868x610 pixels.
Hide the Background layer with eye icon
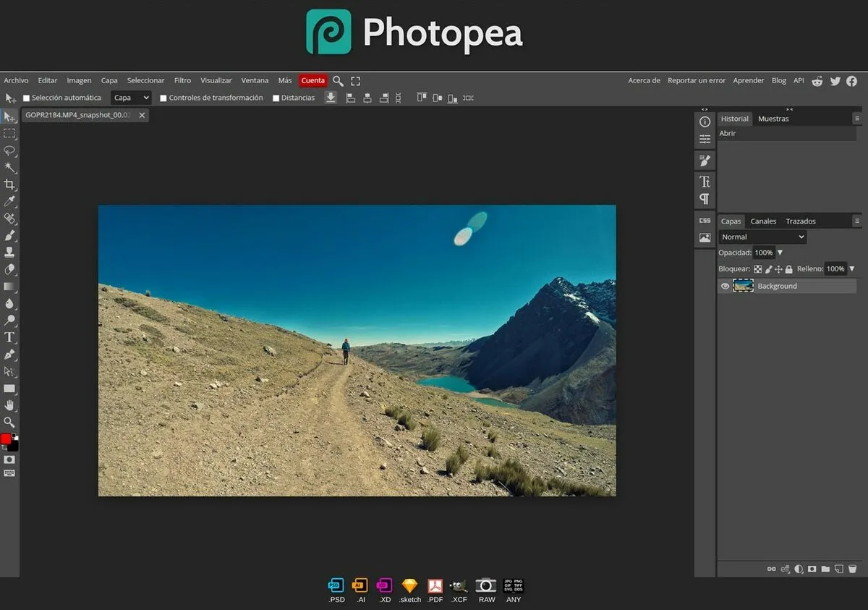pyautogui.click(x=725, y=287)
